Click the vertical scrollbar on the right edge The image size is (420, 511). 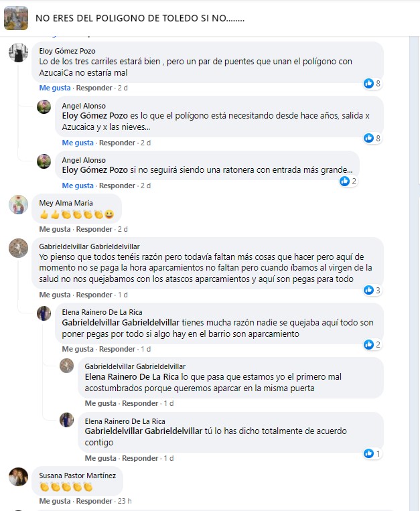point(414,273)
